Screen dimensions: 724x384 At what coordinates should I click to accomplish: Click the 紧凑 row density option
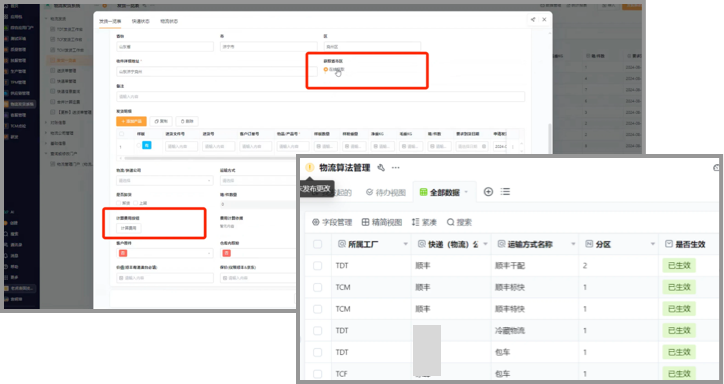point(424,222)
